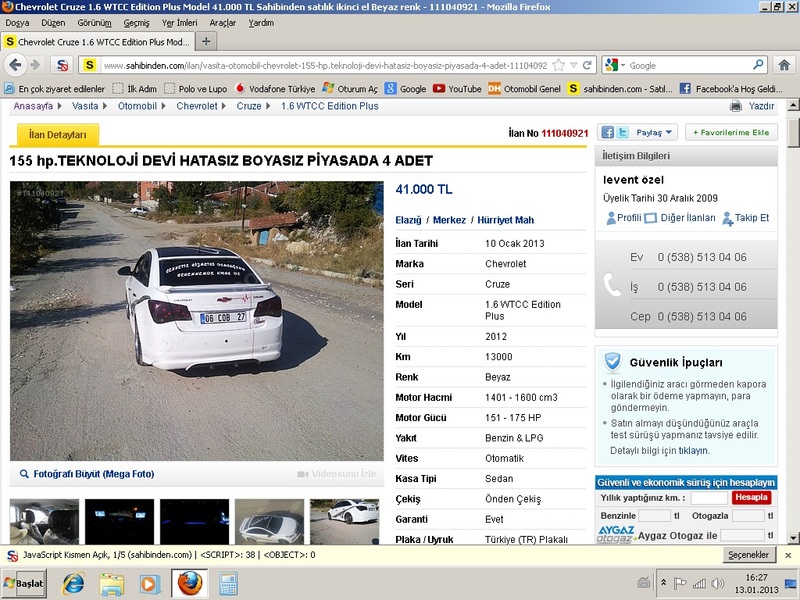Click the Otogazla price input field

click(x=748, y=516)
